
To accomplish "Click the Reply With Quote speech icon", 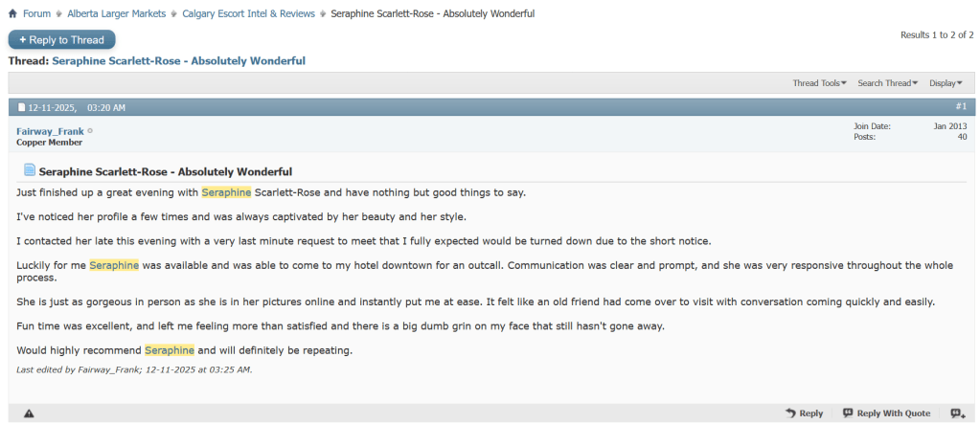I will tap(848, 413).
